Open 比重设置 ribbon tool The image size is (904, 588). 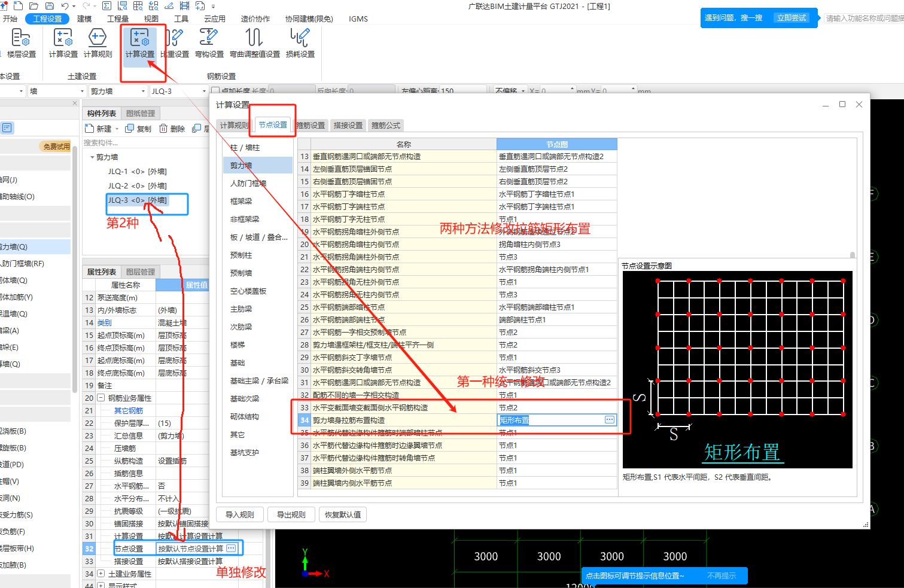pyautogui.click(x=175, y=44)
